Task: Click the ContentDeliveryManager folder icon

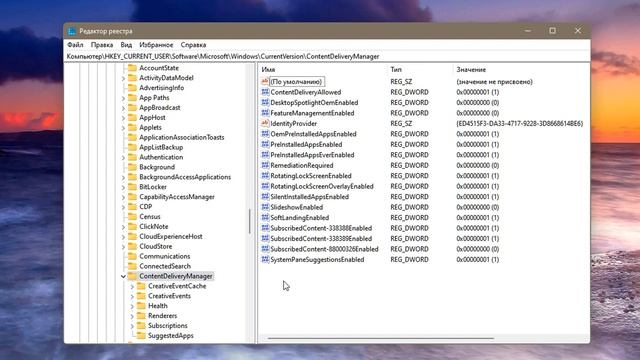Action: coord(132,276)
